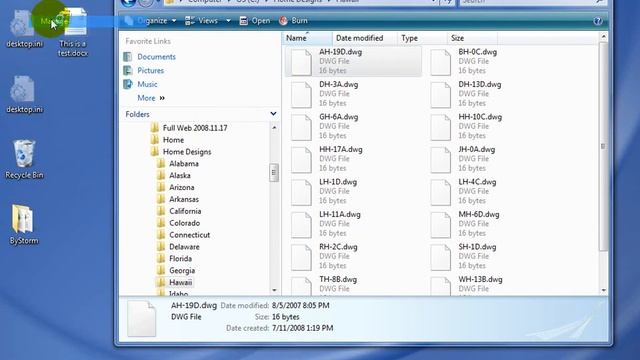Sort by the Name column header
The width and height of the screenshot is (640, 360).
pyautogui.click(x=307, y=38)
